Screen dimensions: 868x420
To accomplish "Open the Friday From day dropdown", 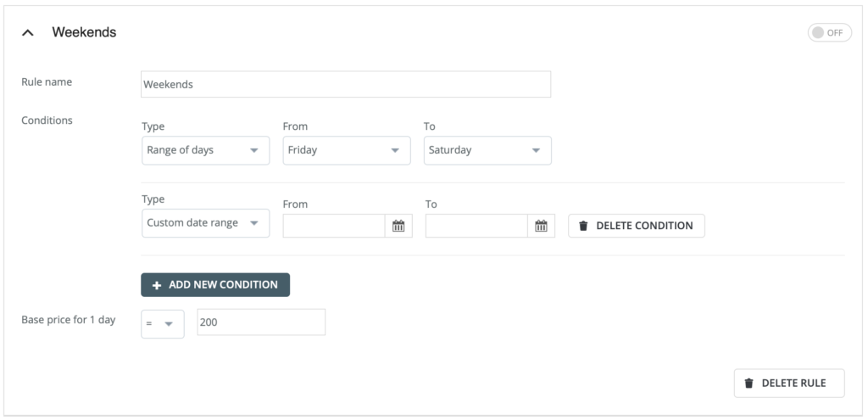I will click(346, 150).
